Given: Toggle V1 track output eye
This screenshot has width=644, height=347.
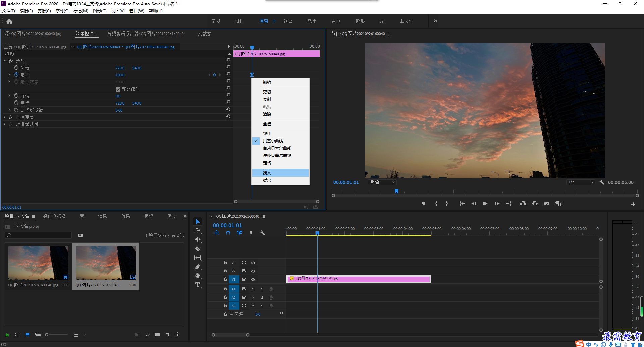Looking at the screenshot, I should click(253, 279).
